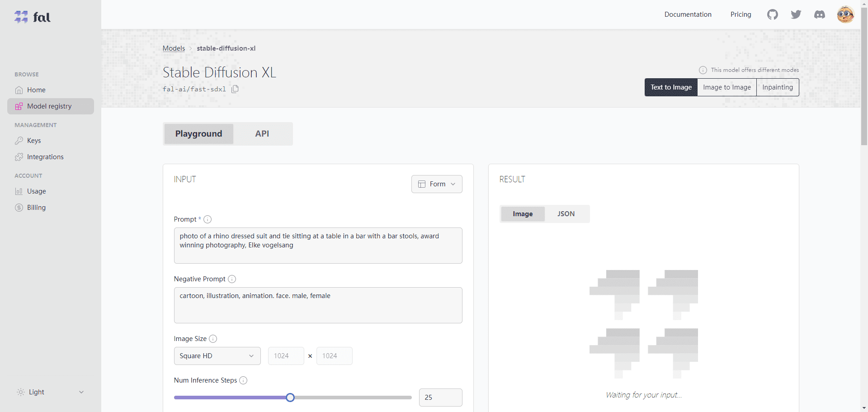Open the Documentation link
Screen dimensions: 868x412
[x=688, y=14]
